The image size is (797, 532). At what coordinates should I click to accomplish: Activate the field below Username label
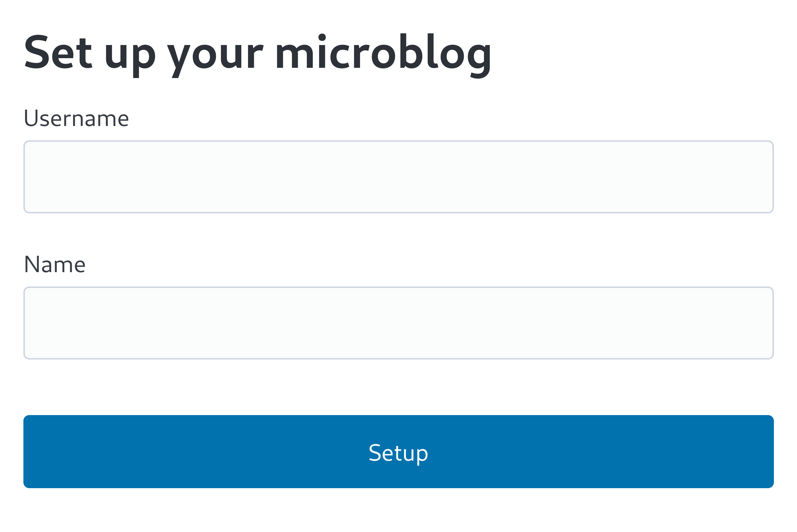(398, 177)
